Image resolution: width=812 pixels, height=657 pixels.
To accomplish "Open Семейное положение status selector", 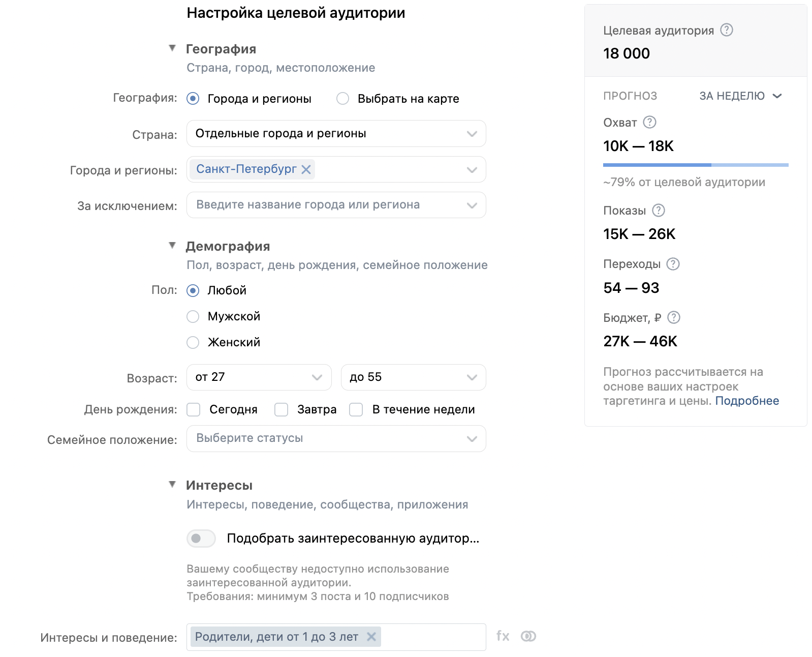I will point(336,438).
